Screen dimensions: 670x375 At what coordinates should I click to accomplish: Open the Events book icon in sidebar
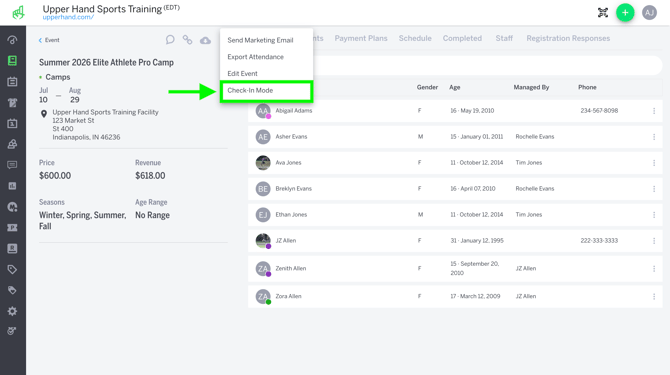point(12,61)
